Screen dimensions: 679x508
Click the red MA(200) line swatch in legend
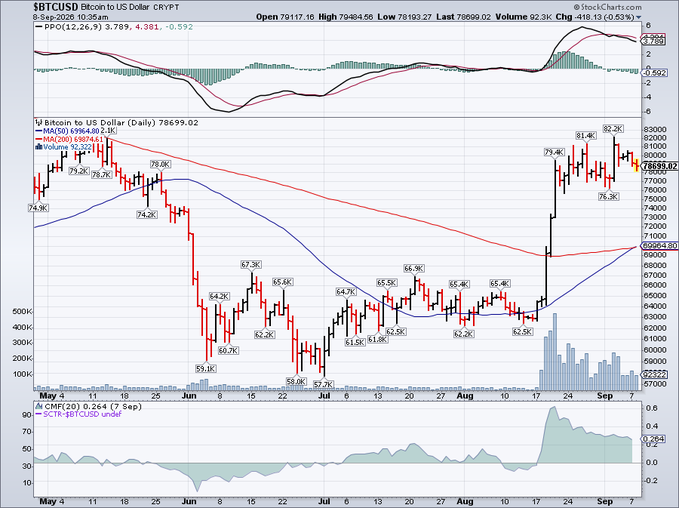39,139
